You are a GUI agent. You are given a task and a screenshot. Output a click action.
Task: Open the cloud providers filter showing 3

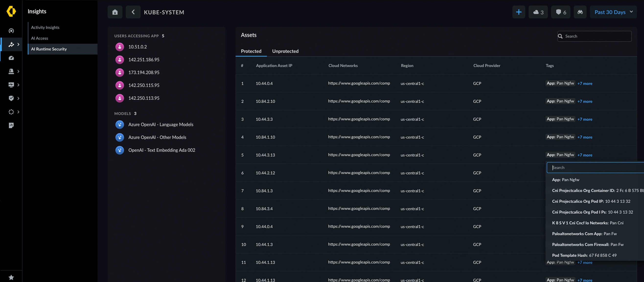coord(538,12)
